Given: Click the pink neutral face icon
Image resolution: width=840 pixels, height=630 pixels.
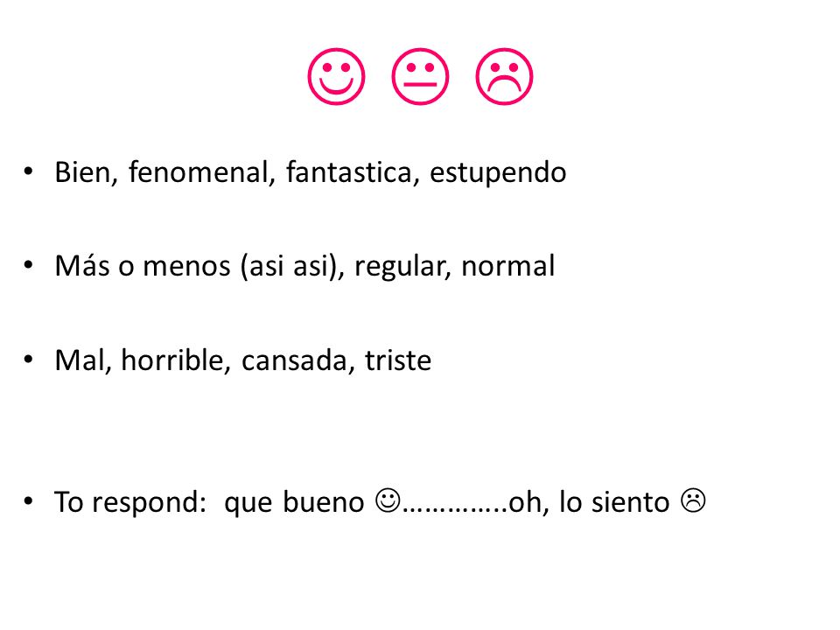Looking at the screenshot, I should (x=421, y=77).
